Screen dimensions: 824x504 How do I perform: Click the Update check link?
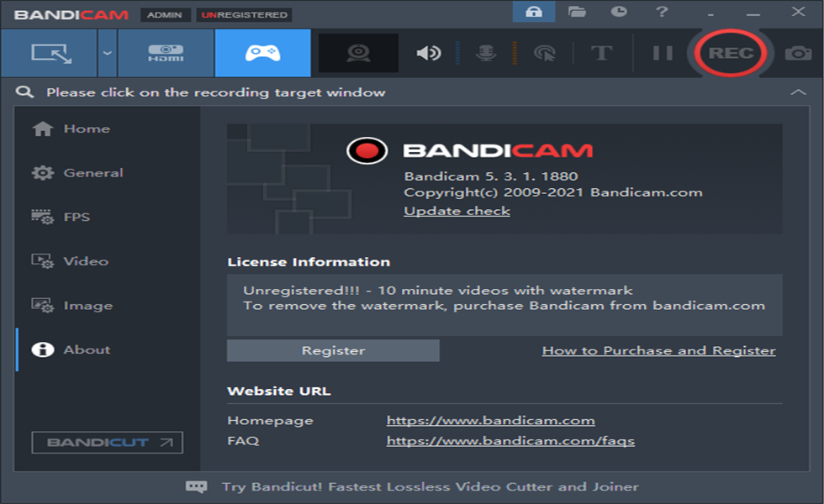tap(457, 211)
